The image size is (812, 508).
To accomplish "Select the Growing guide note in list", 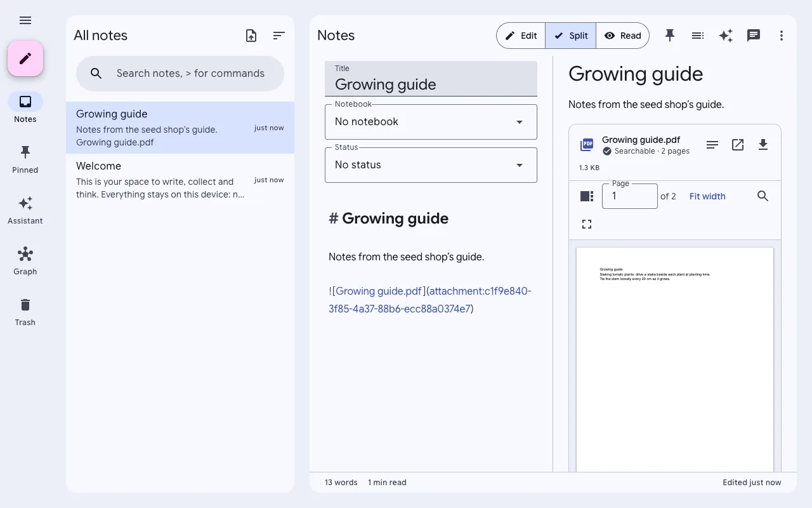I will tap(180, 128).
